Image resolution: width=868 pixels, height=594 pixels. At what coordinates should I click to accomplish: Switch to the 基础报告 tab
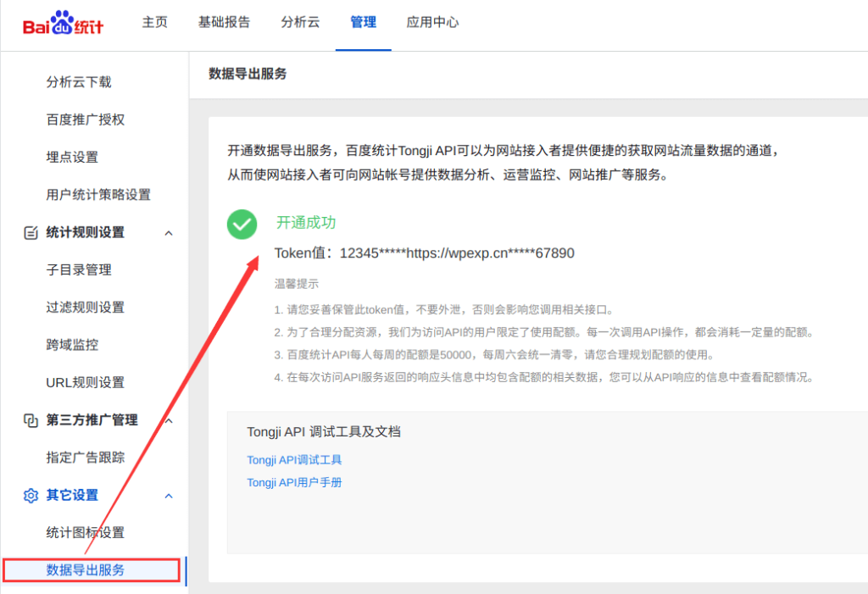224,23
